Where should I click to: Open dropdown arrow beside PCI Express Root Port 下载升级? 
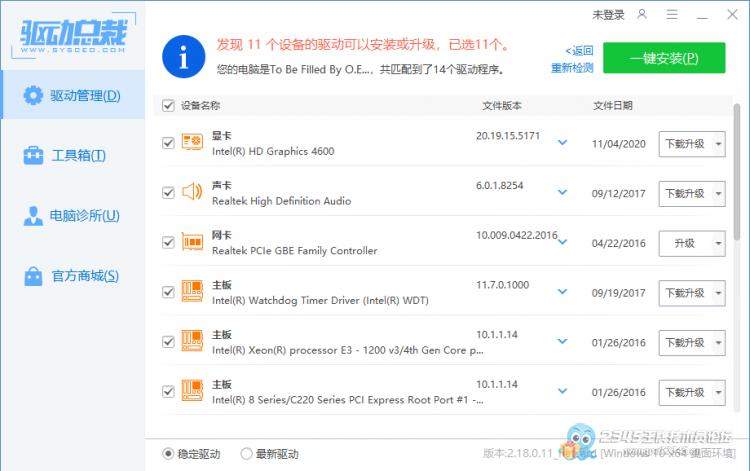[x=718, y=393]
